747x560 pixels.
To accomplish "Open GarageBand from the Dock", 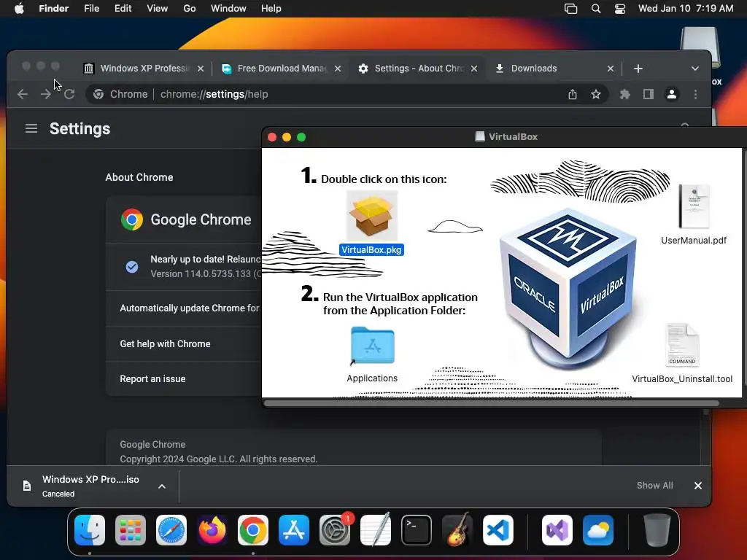I will (x=457, y=530).
